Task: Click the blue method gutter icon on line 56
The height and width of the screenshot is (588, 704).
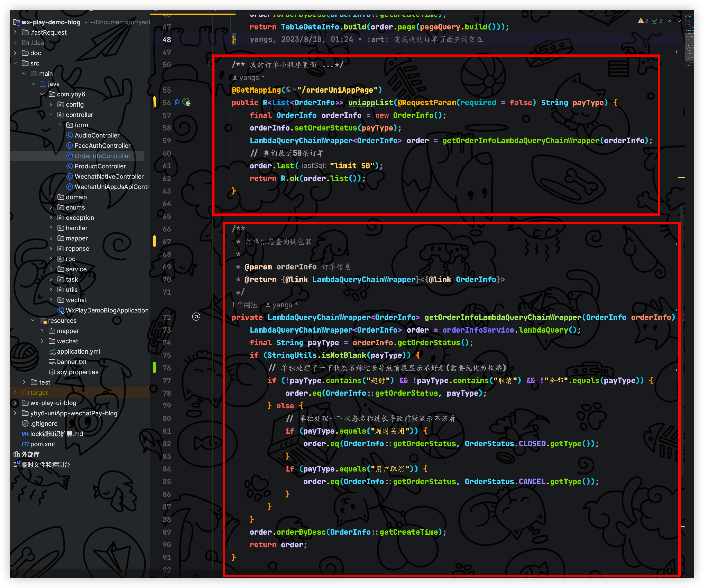Action: 177,103
